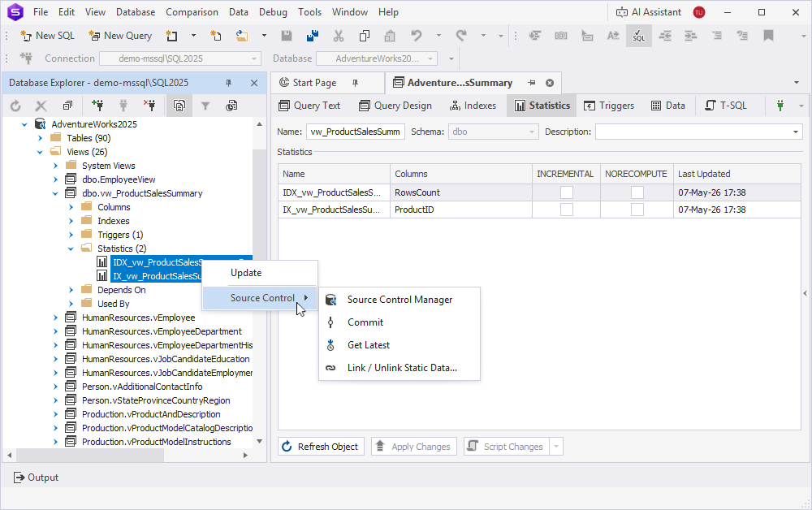Image resolution: width=812 pixels, height=510 pixels.
Task: Close the Adventure...sSummary document tab
Action: click(x=550, y=83)
